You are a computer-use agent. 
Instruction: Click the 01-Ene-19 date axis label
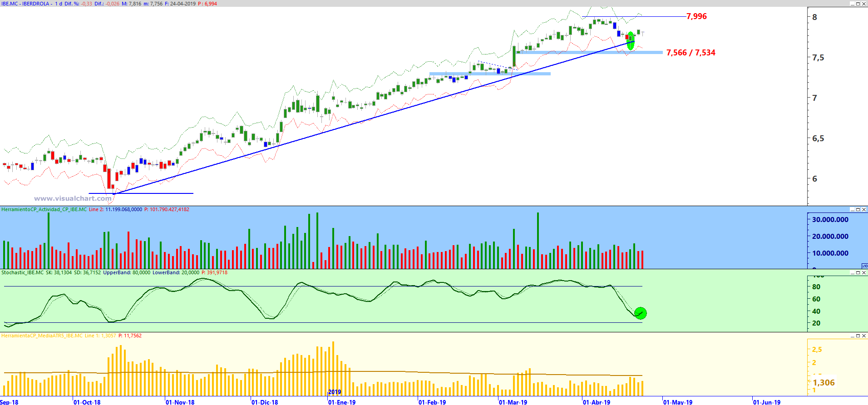click(x=342, y=402)
